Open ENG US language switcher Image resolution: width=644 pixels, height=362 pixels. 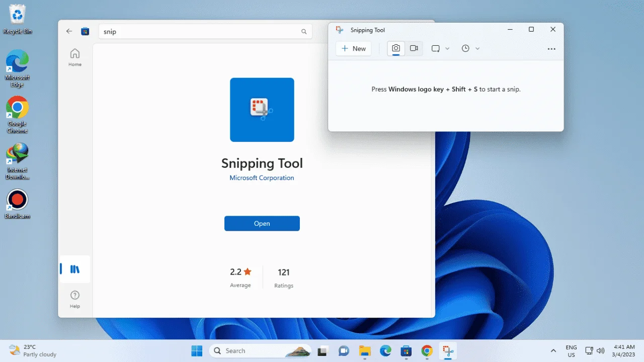pyautogui.click(x=571, y=351)
